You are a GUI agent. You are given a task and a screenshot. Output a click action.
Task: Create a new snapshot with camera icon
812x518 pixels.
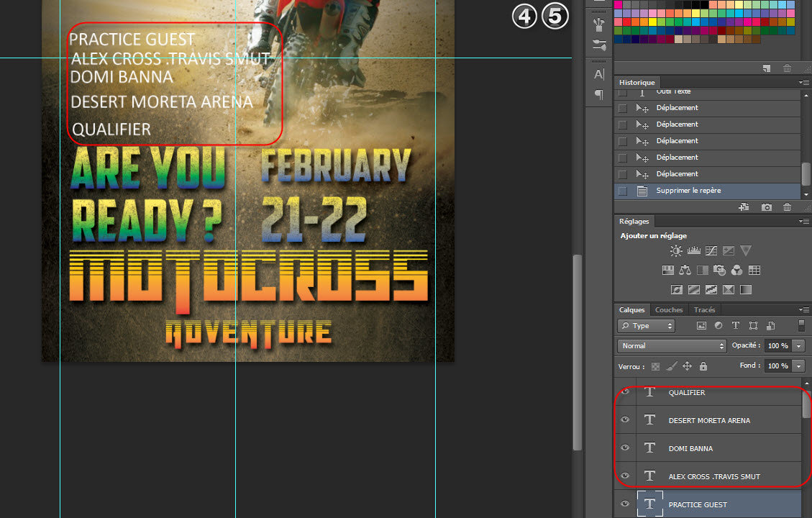tap(767, 207)
